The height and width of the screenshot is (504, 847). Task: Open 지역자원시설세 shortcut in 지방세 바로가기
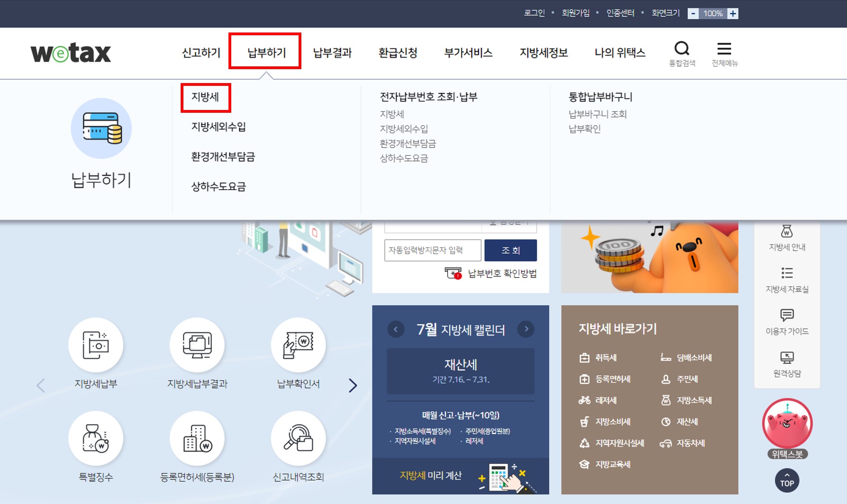[612, 443]
